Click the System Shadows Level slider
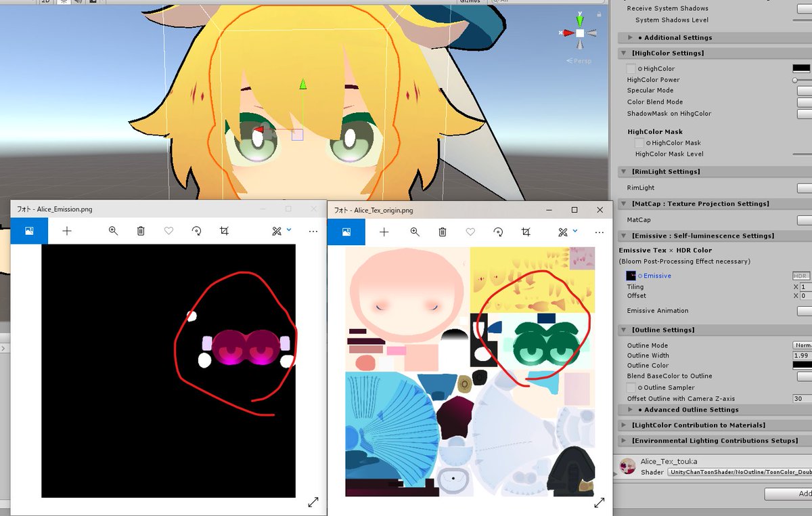This screenshot has width=812, height=516. [802, 20]
